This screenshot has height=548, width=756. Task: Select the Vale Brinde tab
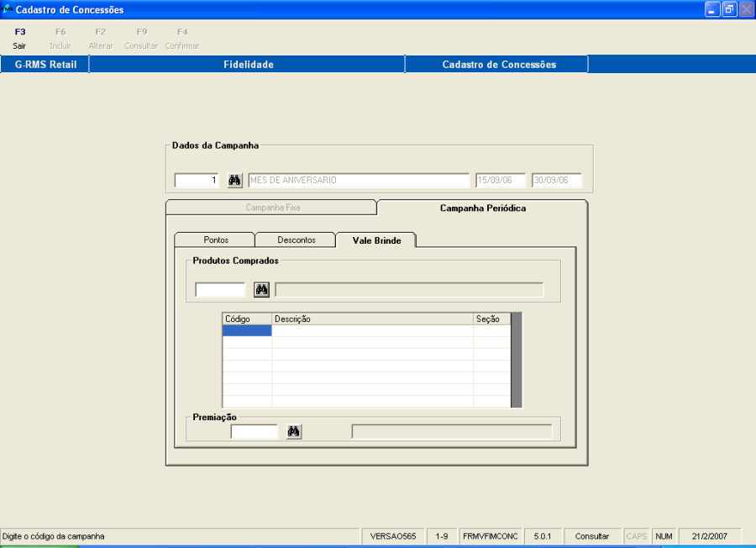click(x=376, y=240)
